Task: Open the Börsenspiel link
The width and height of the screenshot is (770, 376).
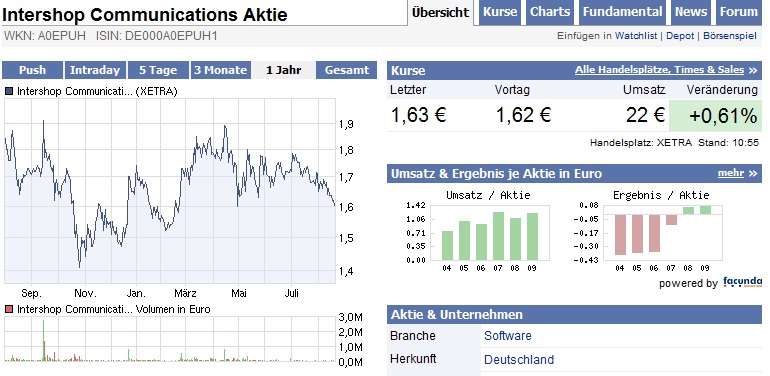Action: pos(730,36)
